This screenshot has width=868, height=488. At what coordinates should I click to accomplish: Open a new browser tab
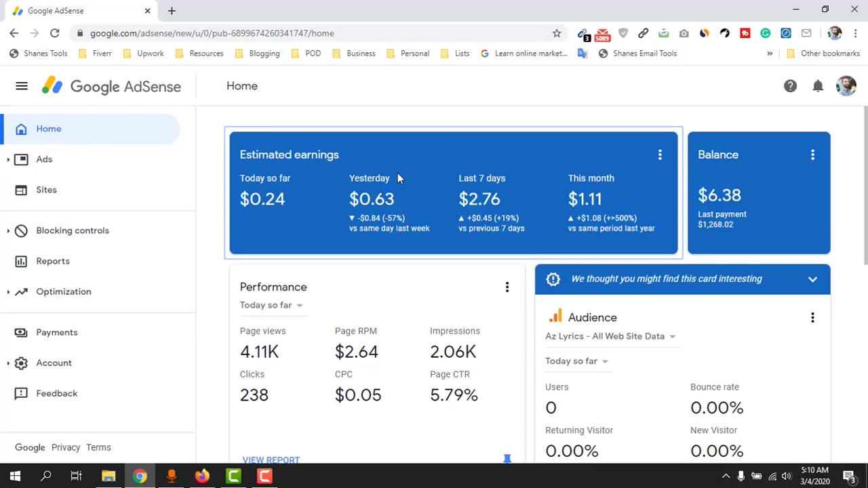pyautogui.click(x=172, y=11)
